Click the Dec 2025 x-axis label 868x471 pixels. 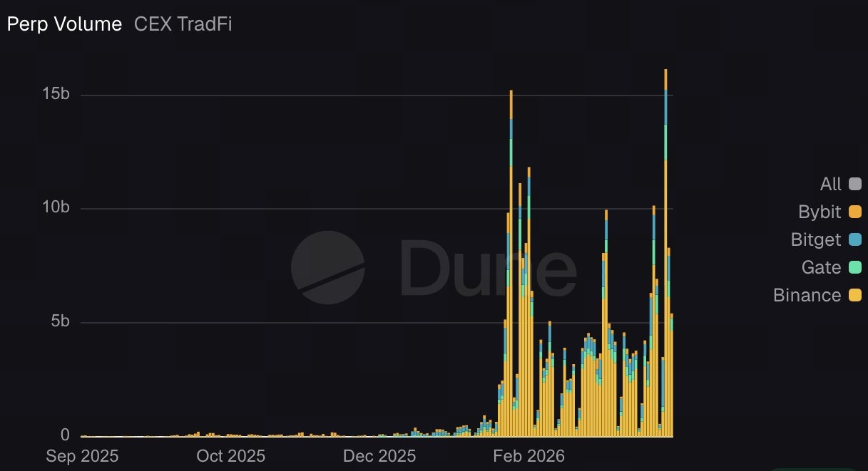379,456
